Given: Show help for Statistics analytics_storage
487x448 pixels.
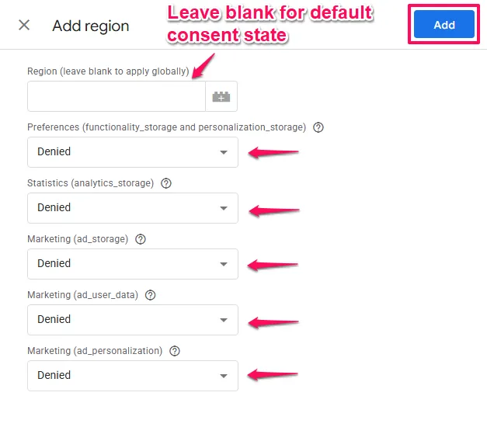Looking at the screenshot, I should click(x=165, y=183).
